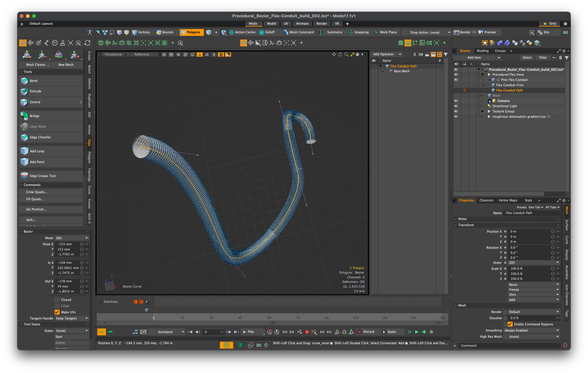588x373 pixels.
Task: Hide the Directional Light item
Action: click(x=456, y=106)
